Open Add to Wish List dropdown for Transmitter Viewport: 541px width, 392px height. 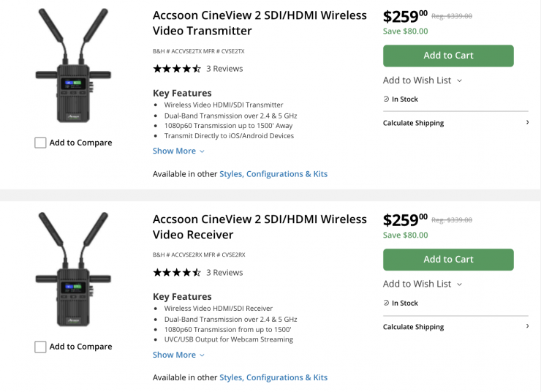423,80
